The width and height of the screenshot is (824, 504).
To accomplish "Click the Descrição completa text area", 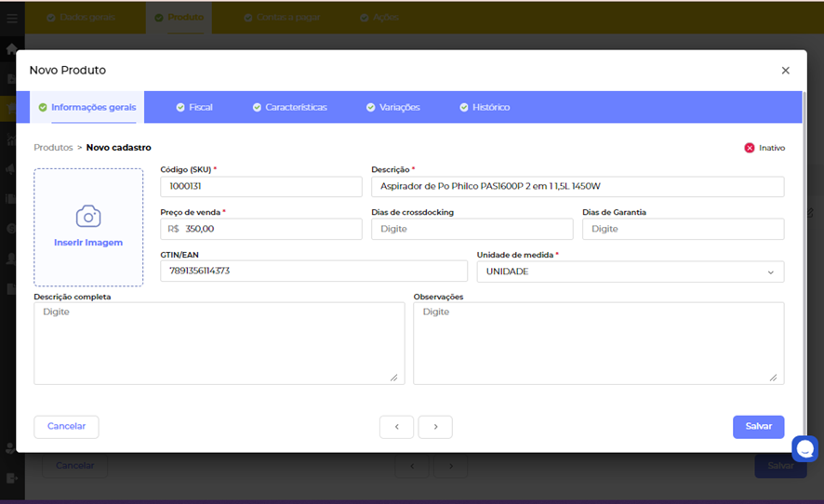I will coord(219,343).
